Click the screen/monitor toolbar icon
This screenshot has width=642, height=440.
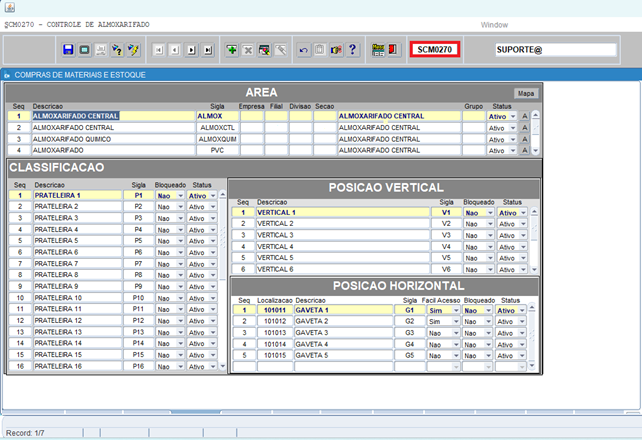pyautogui.click(x=84, y=50)
